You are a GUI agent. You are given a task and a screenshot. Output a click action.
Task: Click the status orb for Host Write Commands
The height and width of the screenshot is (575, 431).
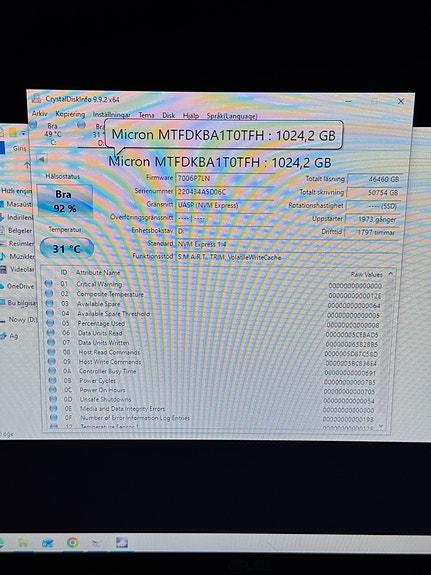click(52, 361)
